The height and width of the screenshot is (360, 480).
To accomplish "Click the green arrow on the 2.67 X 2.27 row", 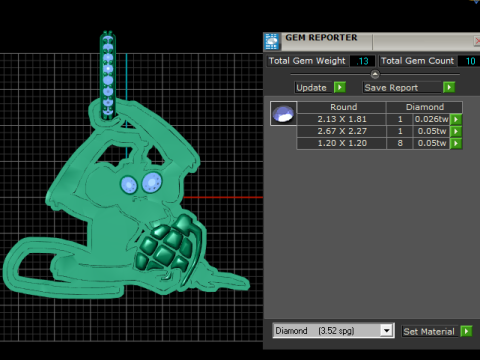I will 456,131.
